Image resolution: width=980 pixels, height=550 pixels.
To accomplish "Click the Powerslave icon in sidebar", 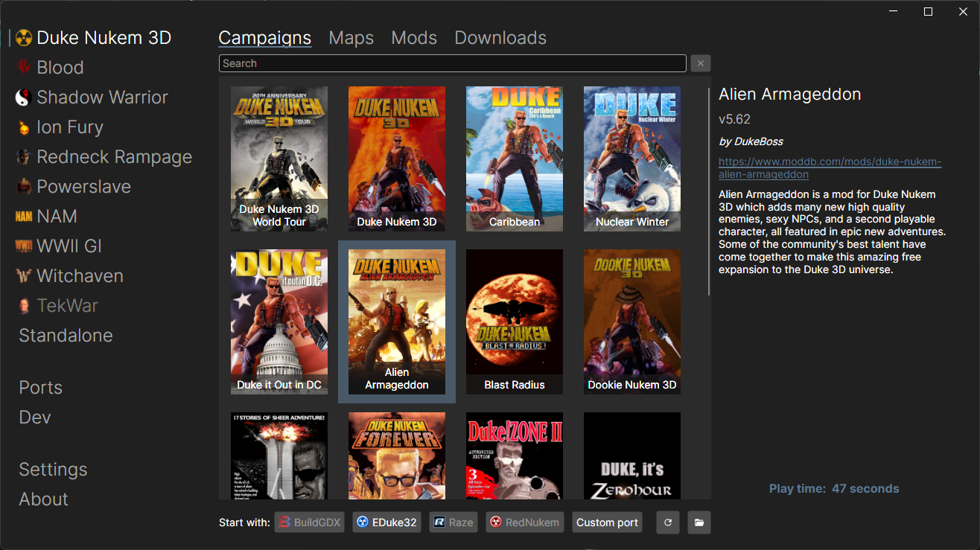I will point(24,187).
